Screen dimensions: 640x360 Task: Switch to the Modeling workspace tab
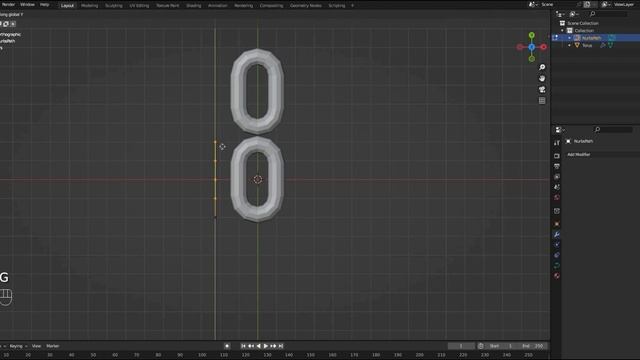coord(89,6)
